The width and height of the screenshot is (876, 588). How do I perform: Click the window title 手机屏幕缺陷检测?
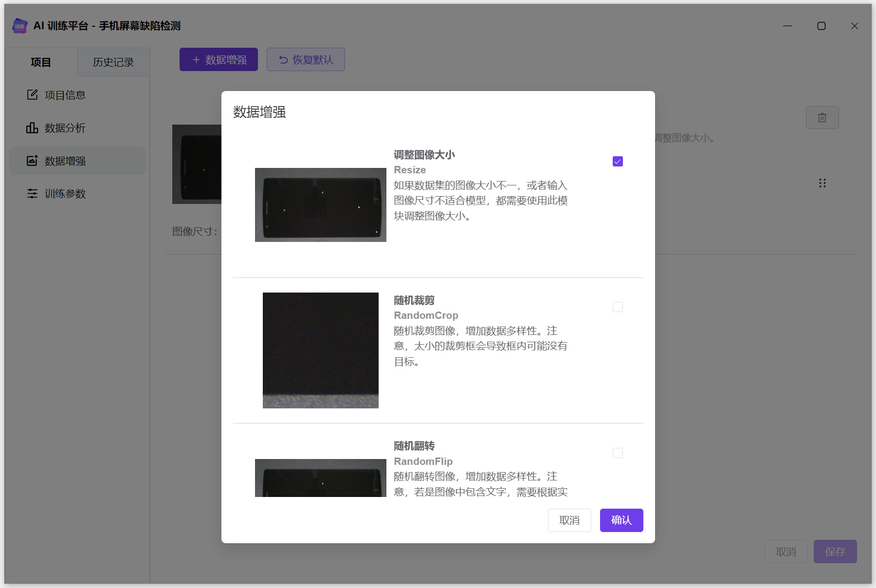pyautogui.click(x=140, y=26)
